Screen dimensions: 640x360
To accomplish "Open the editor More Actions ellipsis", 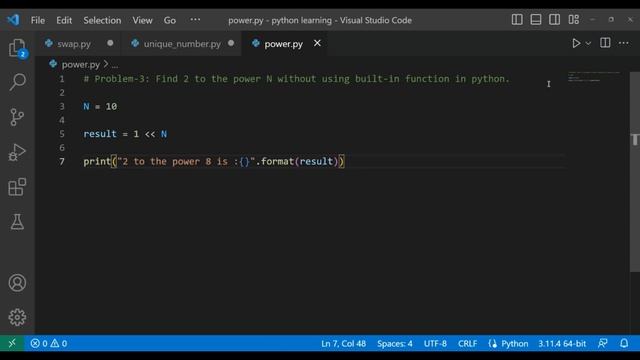I will 624,43.
